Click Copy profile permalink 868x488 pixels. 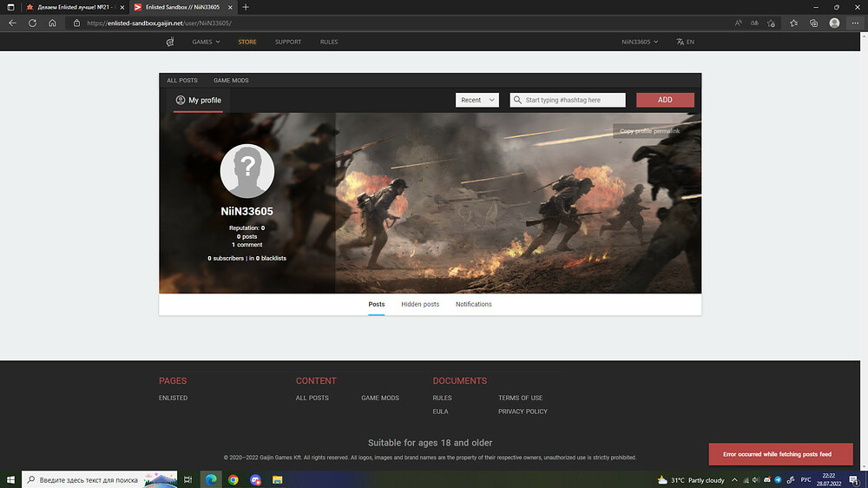tap(650, 131)
